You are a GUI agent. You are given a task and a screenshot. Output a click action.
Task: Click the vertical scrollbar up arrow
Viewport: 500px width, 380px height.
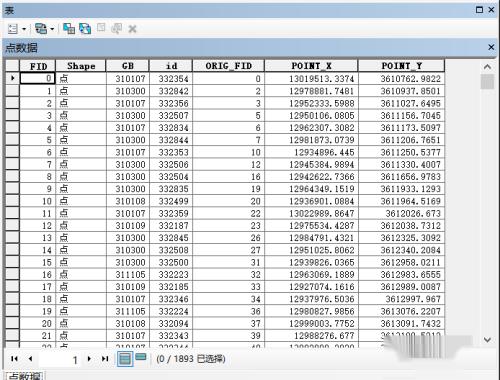[x=487, y=67]
